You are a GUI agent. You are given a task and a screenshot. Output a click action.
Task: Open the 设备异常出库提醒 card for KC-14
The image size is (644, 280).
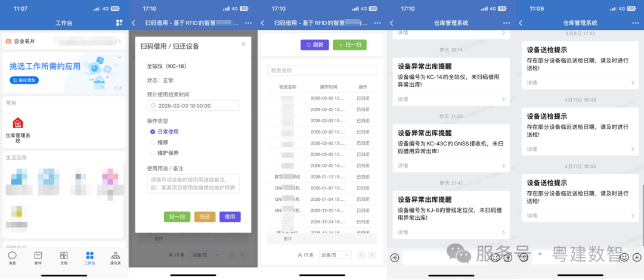451,82
